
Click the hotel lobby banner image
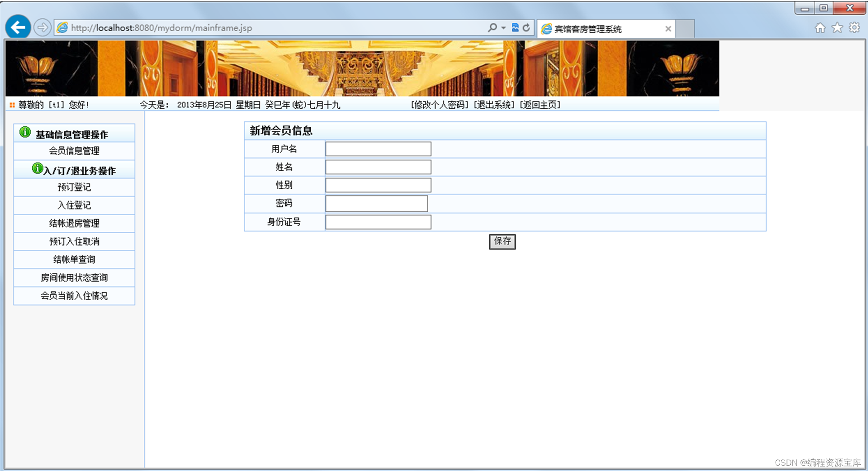362,68
